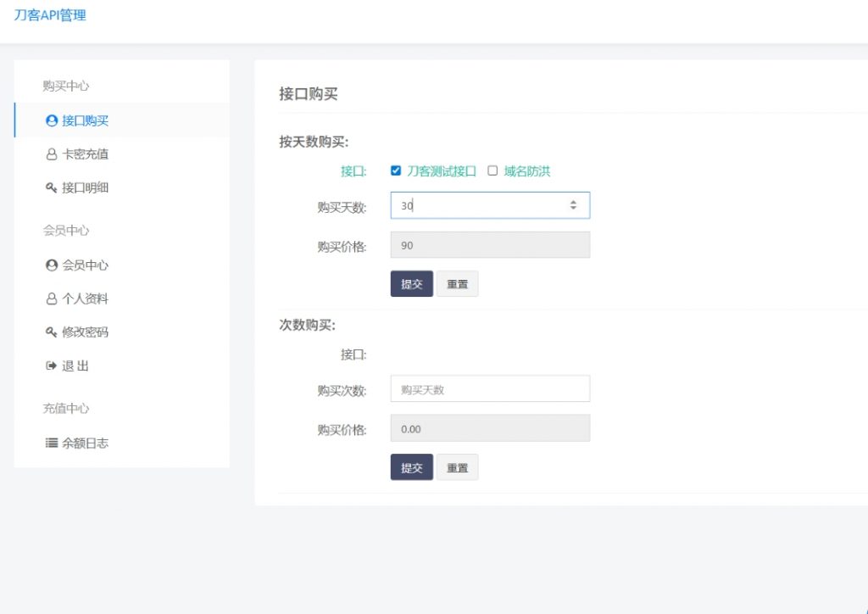Click the 退出 sign-out icon
This screenshot has height=614, width=868.
pyautogui.click(x=51, y=366)
